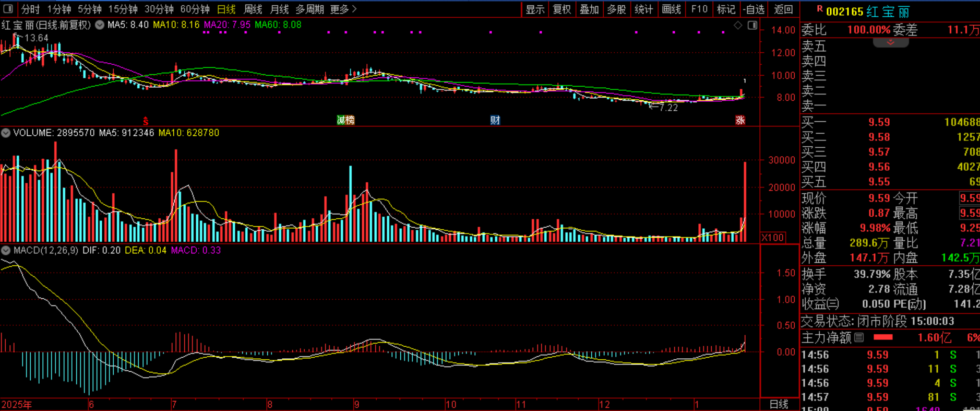Open the 主力净额 details list icon

click(x=859, y=338)
